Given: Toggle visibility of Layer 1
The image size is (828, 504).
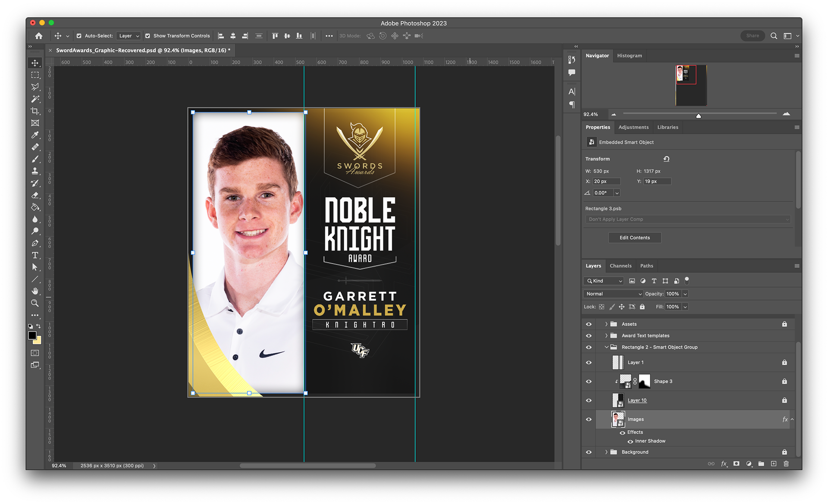Looking at the screenshot, I should coord(589,363).
